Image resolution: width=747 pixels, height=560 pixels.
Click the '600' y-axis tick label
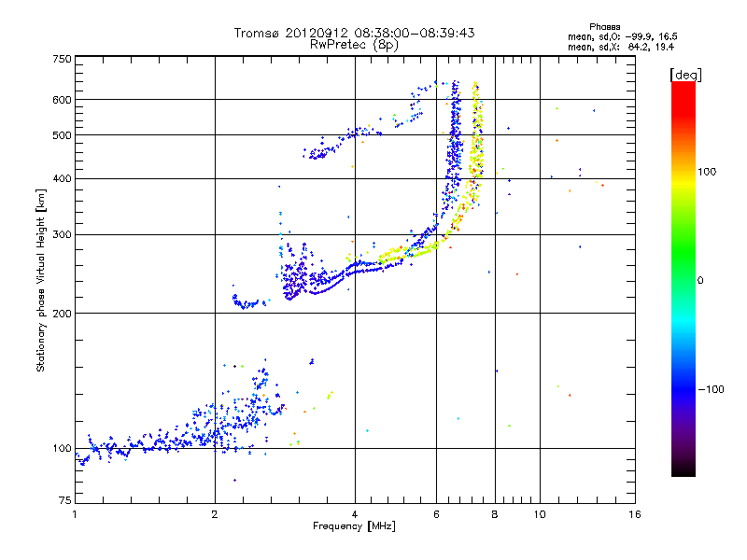(62, 100)
